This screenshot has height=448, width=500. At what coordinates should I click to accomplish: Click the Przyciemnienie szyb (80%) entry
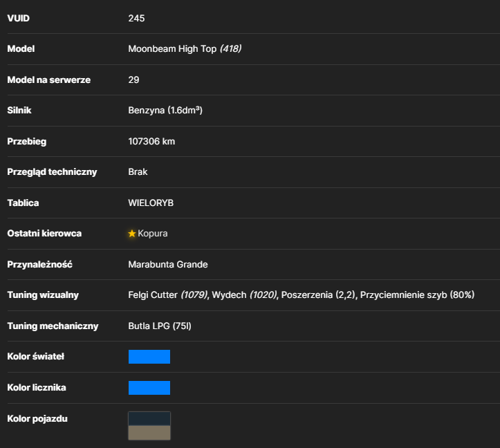tap(418, 295)
